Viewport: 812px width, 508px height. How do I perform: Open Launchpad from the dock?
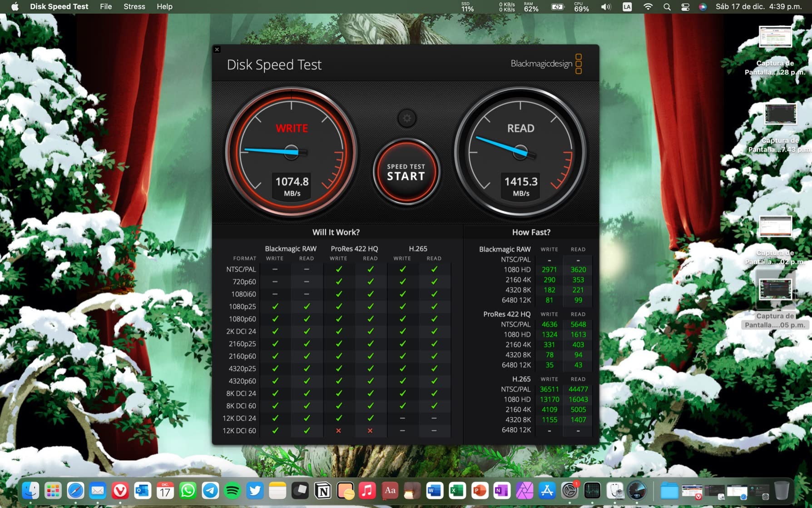(53, 491)
